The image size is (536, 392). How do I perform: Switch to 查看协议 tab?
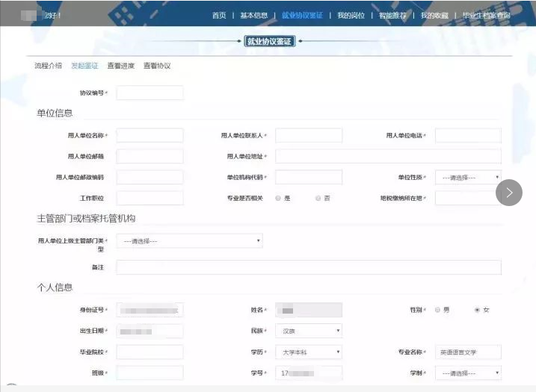(x=157, y=66)
